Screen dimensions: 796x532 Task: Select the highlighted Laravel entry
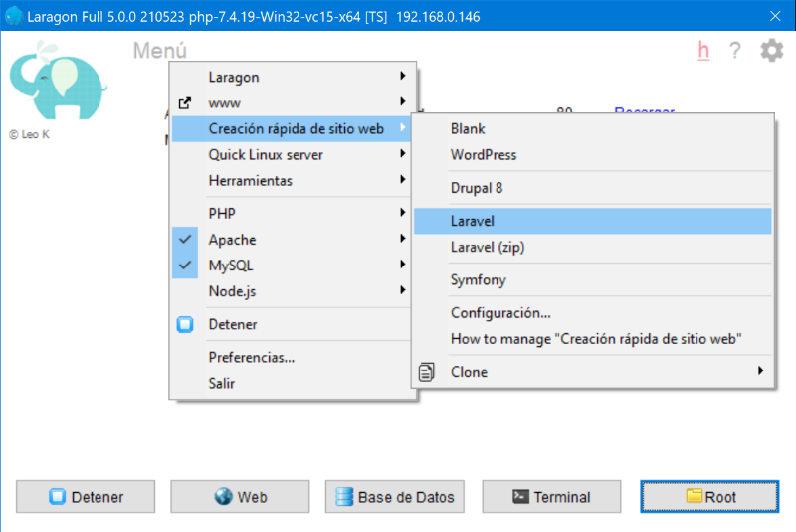pos(592,221)
